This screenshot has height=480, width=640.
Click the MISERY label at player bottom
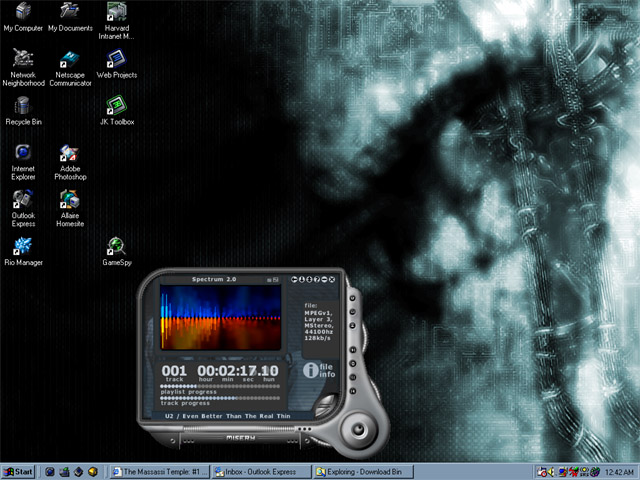point(241,438)
